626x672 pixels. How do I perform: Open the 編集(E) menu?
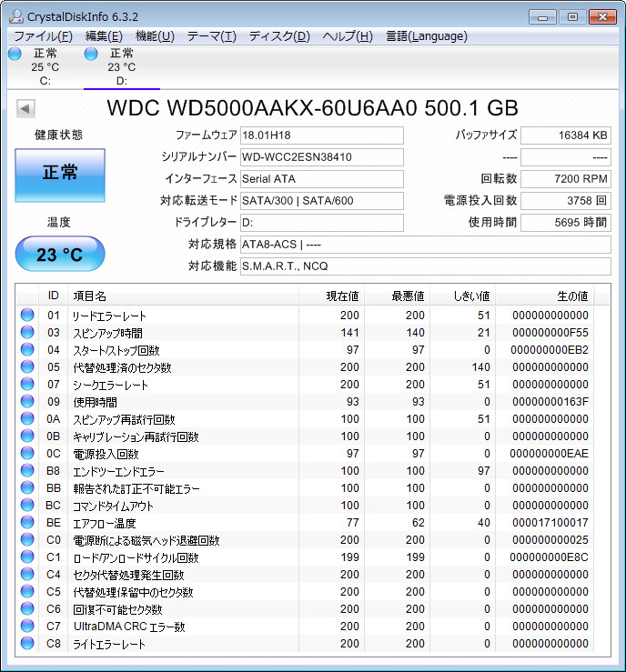click(x=104, y=36)
